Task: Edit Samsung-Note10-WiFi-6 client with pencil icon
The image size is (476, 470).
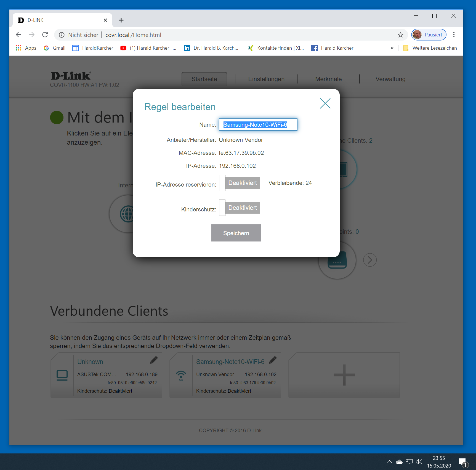Action: (x=273, y=360)
